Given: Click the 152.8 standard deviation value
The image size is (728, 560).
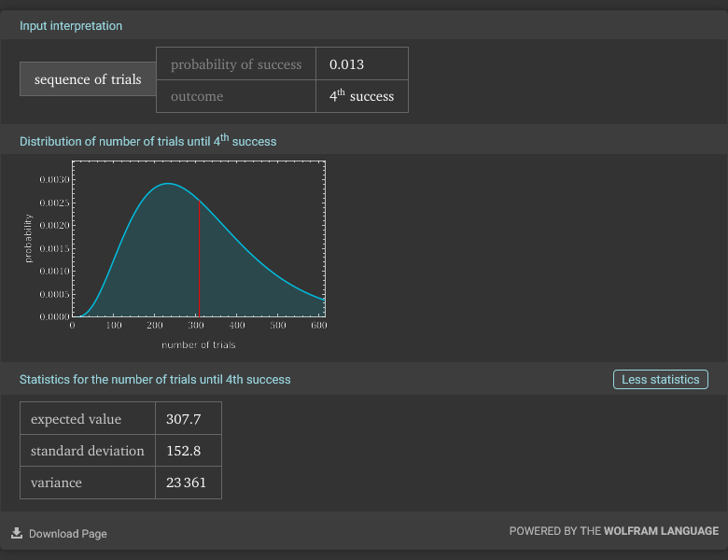Looking at the screenshot, I should click(183, 451).
